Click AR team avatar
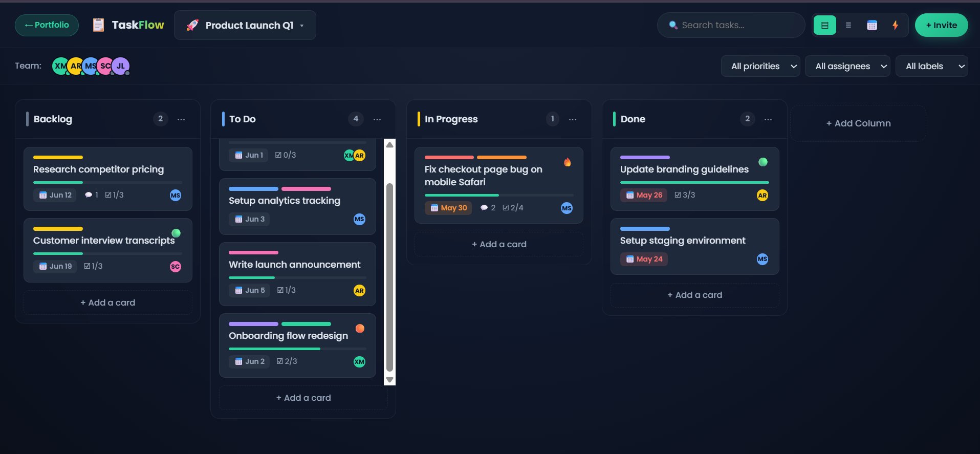 76,66
